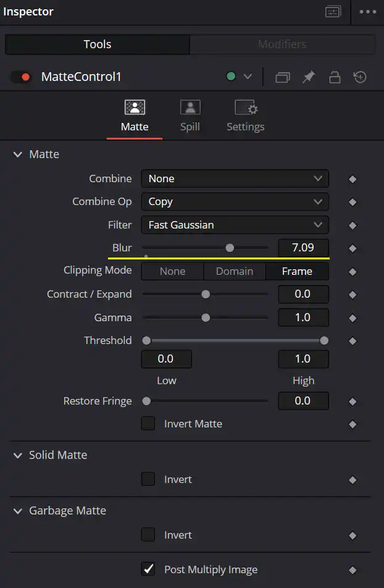This screenshot has width=384, height=588.
Task: Toggle the MatteControl1 enable switch
Action: pyautogui.click(x=21, y=77)
